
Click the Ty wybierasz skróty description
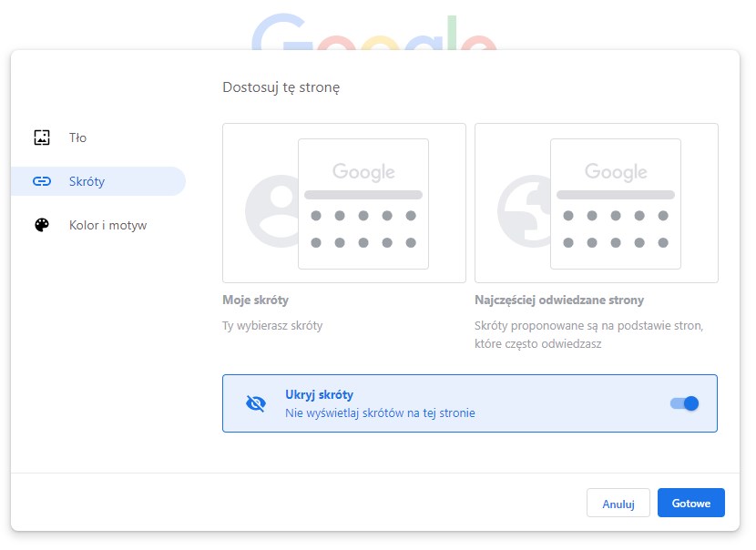pyautogui.click(x=272, y=326)
